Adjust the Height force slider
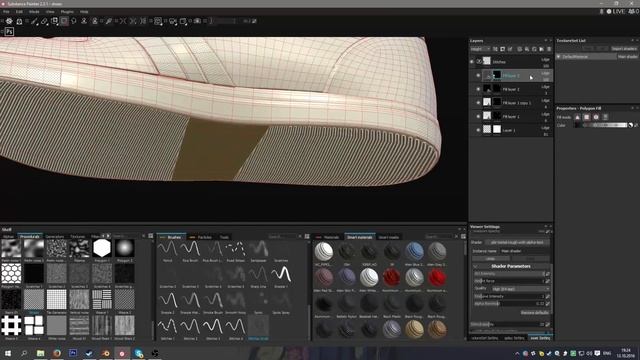Screen dimensions: 640x360 point(509,281)
